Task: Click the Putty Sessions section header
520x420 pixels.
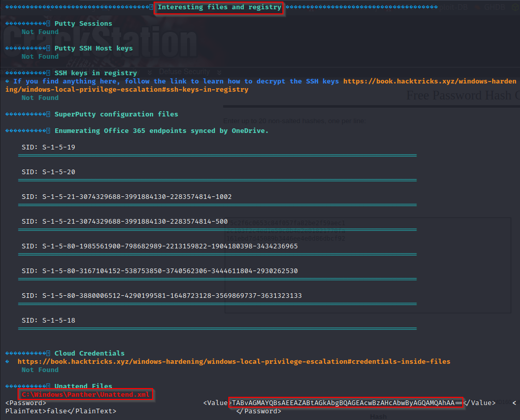Action: pos(83,24)
